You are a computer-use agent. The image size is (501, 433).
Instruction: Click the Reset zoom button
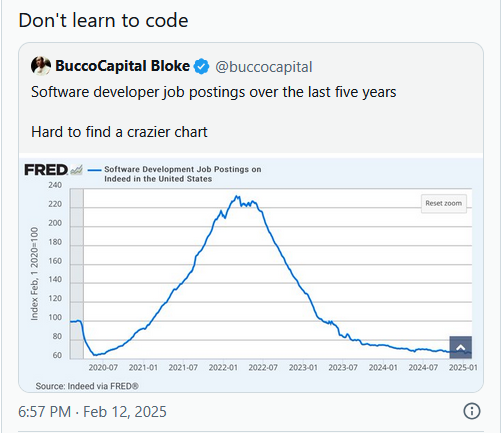pyautogui.click(x=444, y=203)
